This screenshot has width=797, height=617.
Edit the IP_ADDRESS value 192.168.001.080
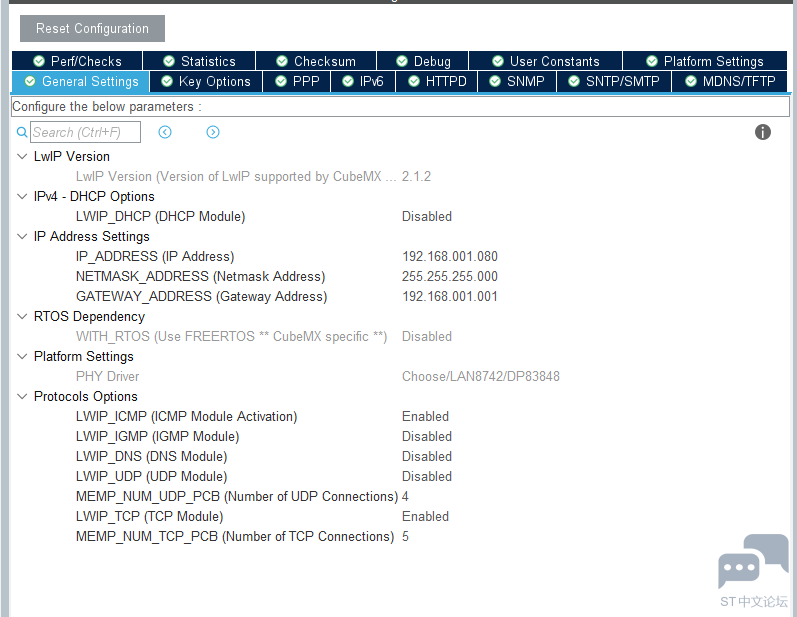click(x=450, y=256)
